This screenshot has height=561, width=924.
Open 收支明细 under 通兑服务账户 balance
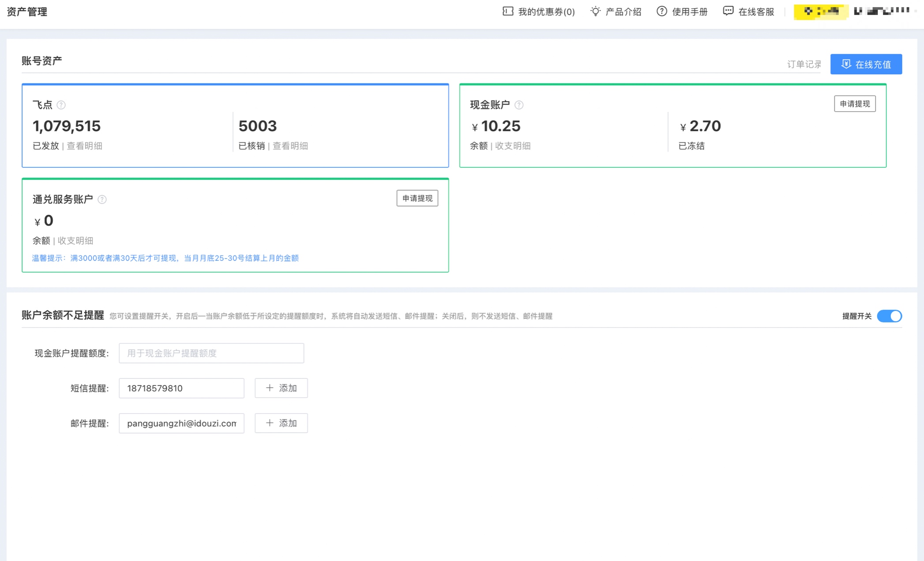pos(75,240)
